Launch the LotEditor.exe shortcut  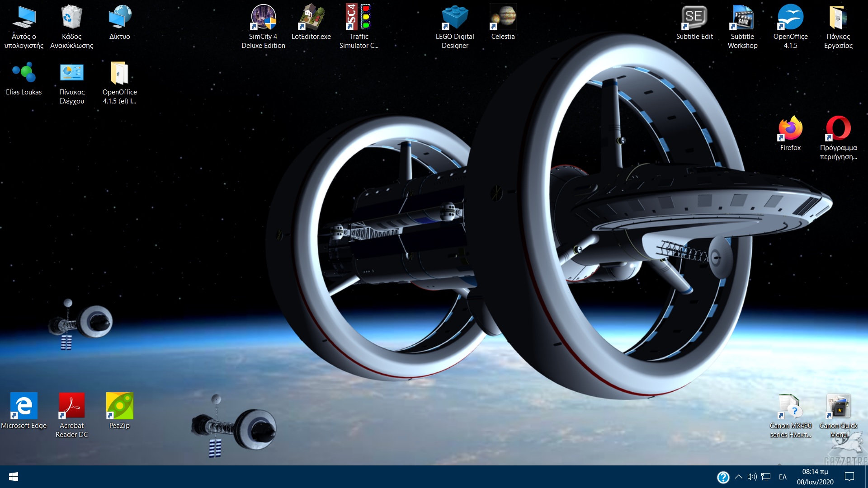(x=311, y=23)
